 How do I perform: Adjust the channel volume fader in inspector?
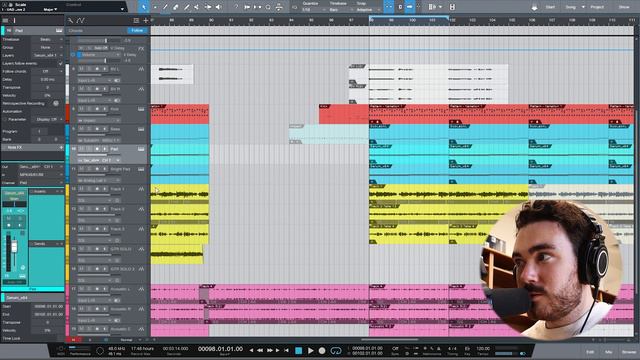click(14, 247)
